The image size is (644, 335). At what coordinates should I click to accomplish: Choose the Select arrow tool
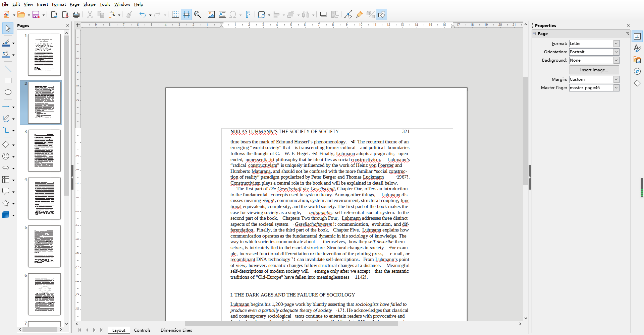8,28
